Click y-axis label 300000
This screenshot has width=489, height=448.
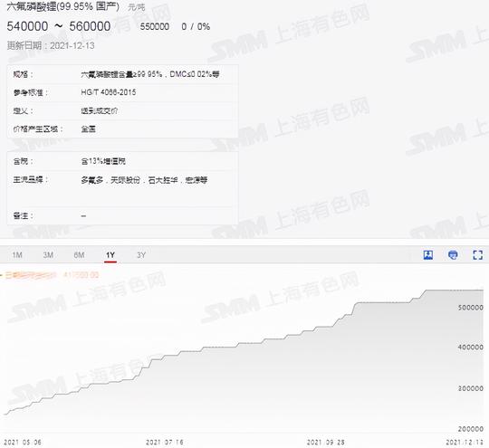[471, 388]
